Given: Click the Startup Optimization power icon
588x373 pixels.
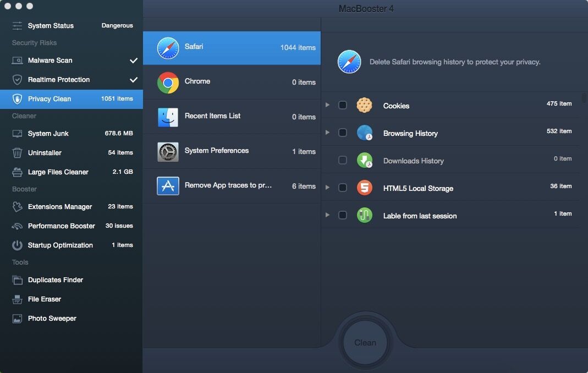Looking at the screenshot, I should pos(17,245).
